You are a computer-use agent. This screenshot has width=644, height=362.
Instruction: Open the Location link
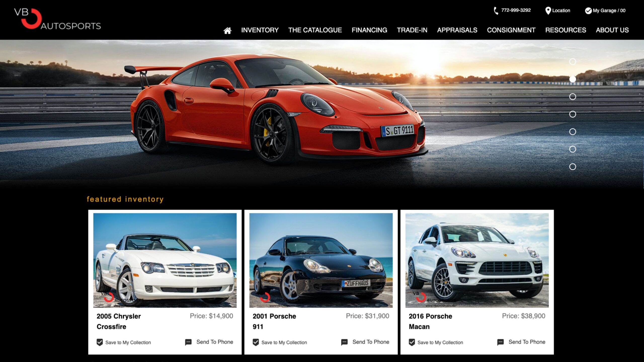point(561,11)
